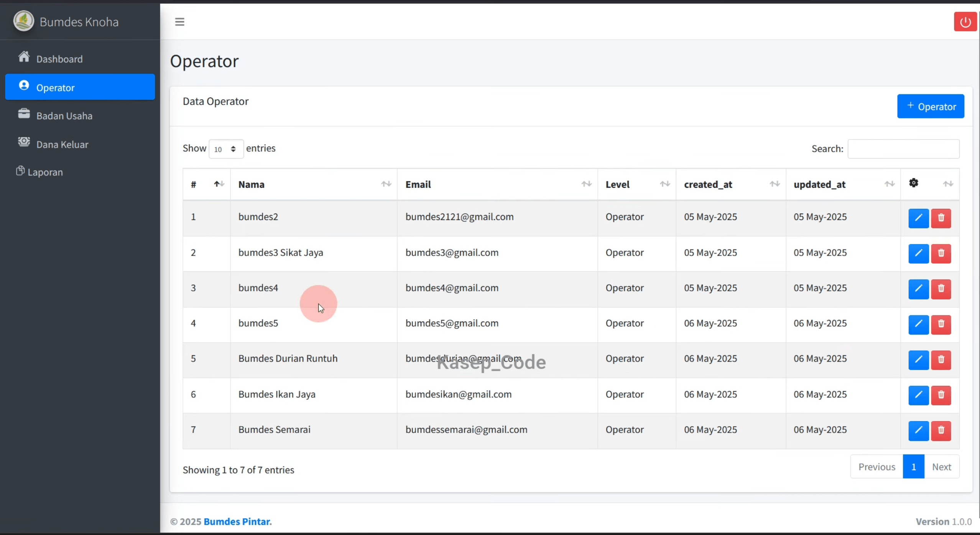This screenshot has height=535, width=980.
Task: Delete the Bumdes Durian Runtuh row
Action: coord(941,360)
